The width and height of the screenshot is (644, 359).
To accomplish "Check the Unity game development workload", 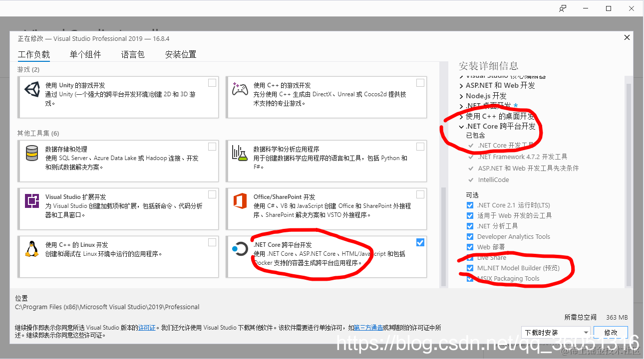I will pyautogui.click(x=212, y=83).
